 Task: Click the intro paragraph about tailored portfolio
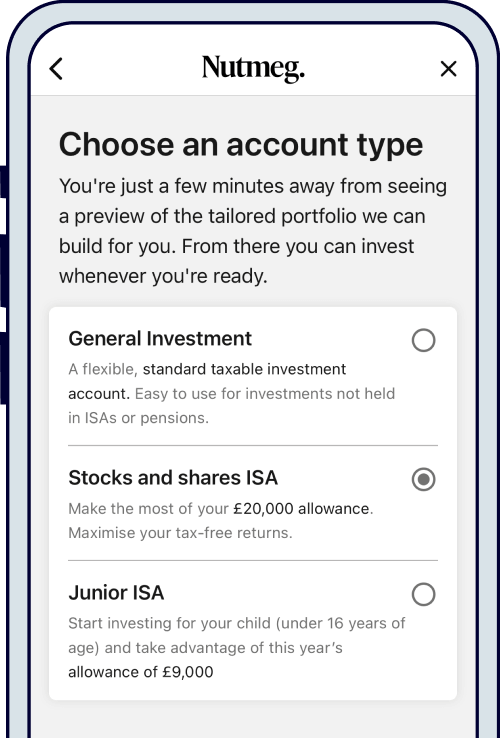click(253, 231)
